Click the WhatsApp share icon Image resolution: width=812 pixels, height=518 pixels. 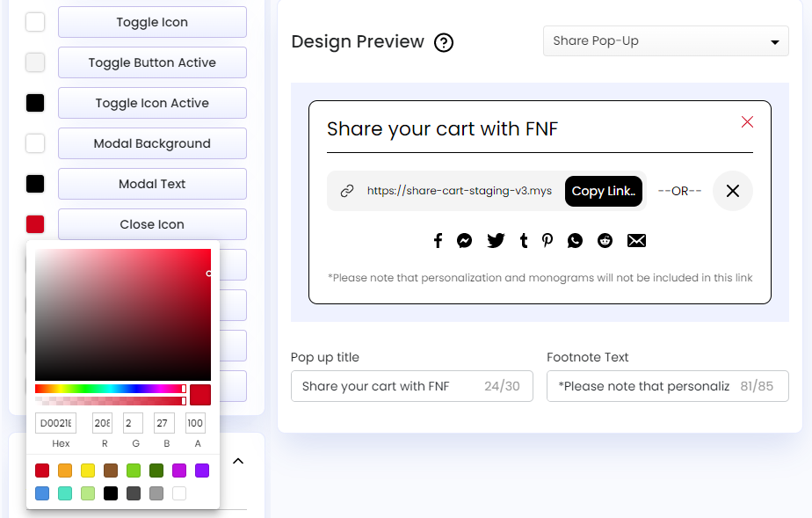point(575,241)
